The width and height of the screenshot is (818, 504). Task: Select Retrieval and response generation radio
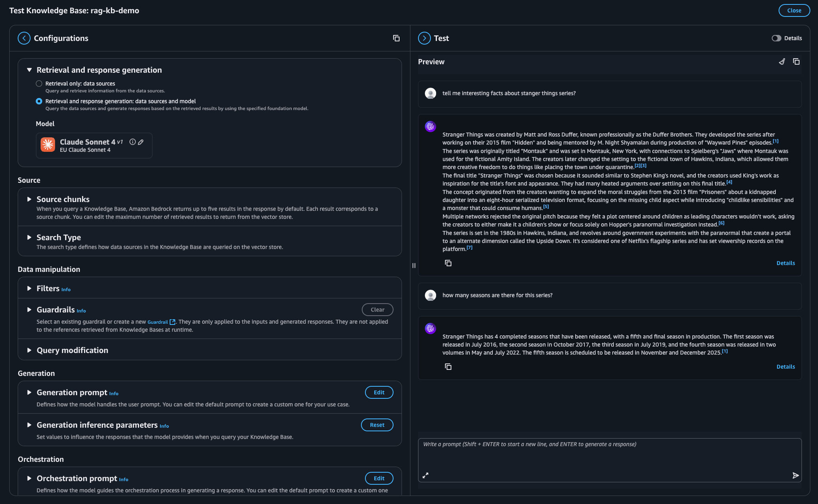click(x=39, y=101)
